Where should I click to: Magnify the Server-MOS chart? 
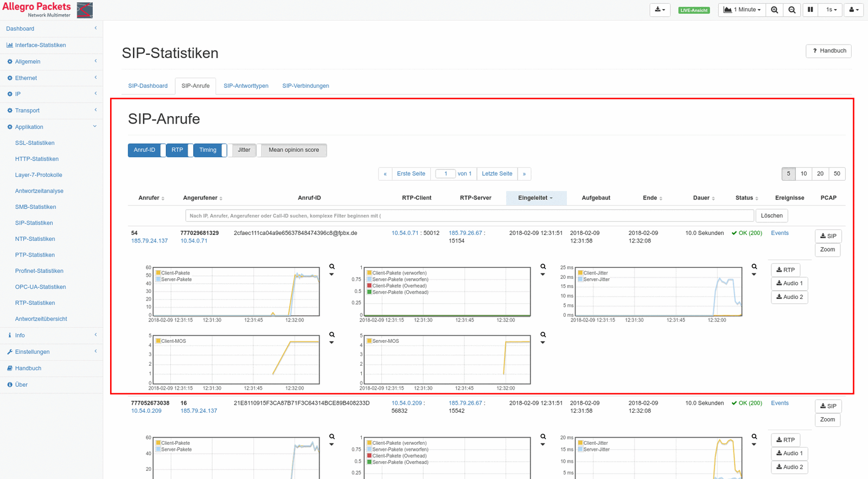543,335
